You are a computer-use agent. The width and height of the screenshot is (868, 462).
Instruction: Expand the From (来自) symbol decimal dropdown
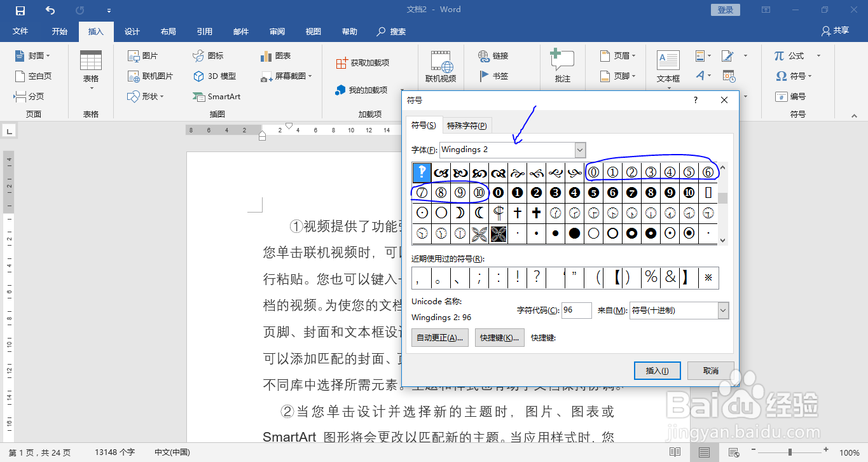[722, 311]
